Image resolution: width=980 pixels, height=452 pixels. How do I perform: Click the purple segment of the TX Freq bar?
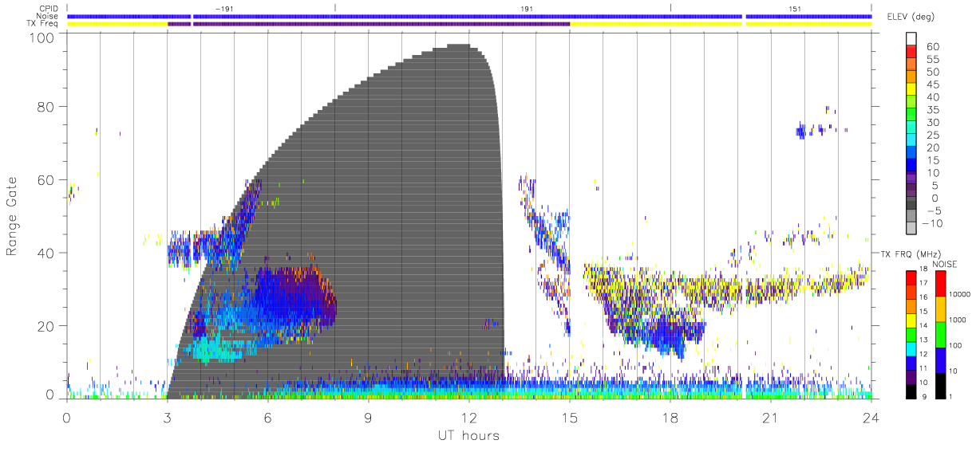tap(369, 24)
